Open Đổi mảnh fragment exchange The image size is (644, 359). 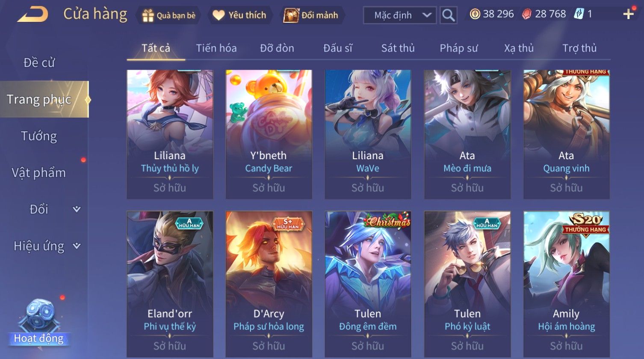[291, 15]
